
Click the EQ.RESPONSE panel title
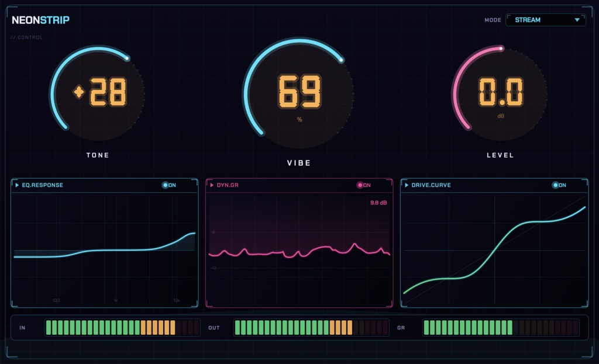pos(42,185)
